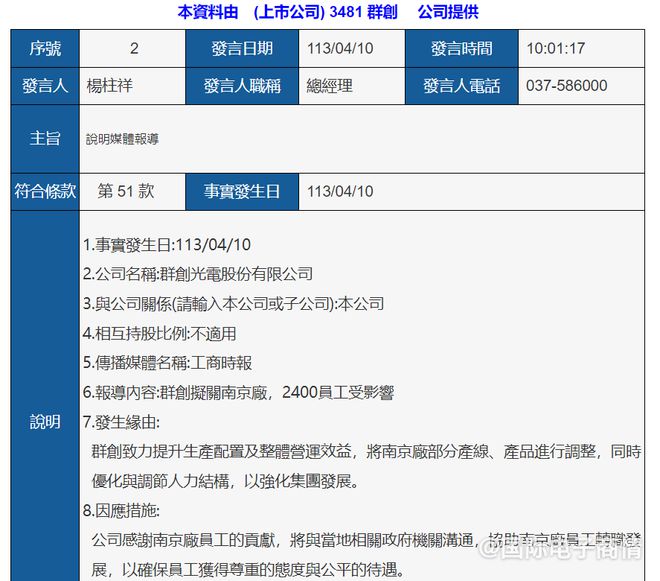Select the 發言日期 header cell
Image resolution: width=660 pixels, height=581 pixels.
point(242,48)
